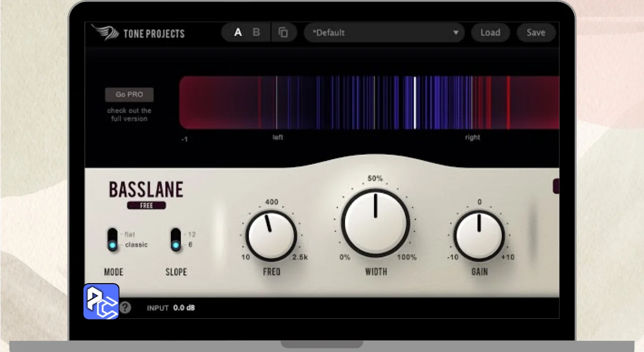Image resolution: width=644 pixels, height=352 pixels.
Task: Click the FREQ knob
Action: [271, 236]
